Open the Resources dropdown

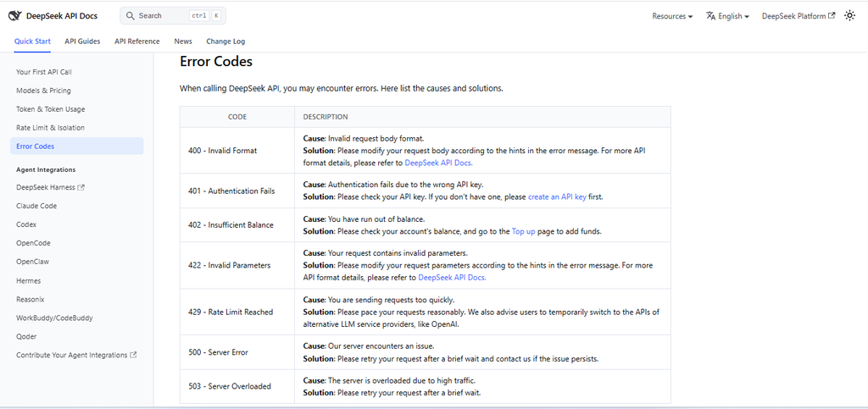[x=672, y=16]
